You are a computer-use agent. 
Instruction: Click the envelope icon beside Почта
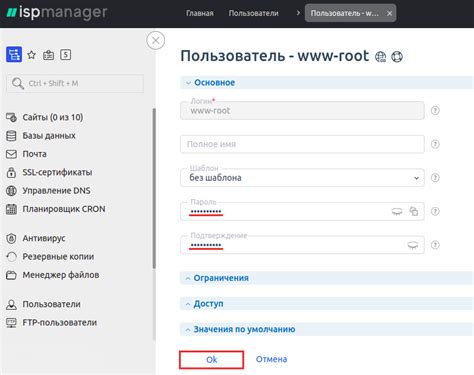pyautogui.click(x=11, y=154)
